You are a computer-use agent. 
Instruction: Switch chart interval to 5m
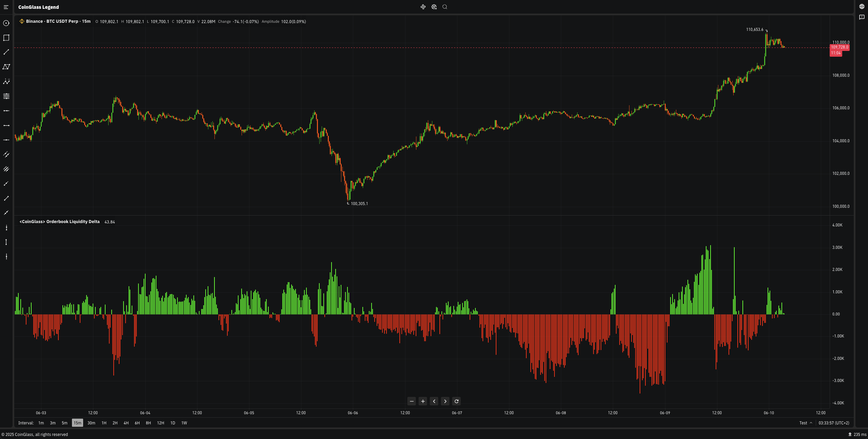[x=64, y=423]
